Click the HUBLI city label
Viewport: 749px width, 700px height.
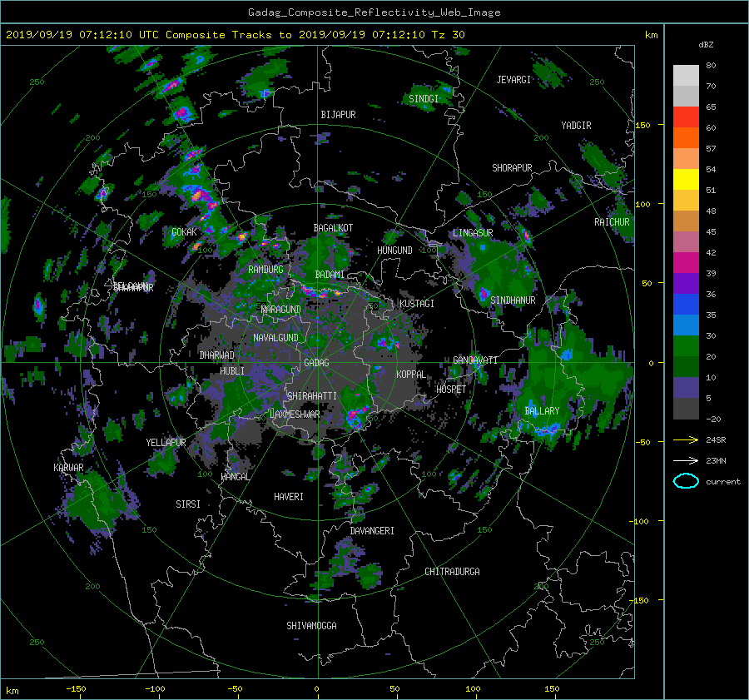[232, 371]
